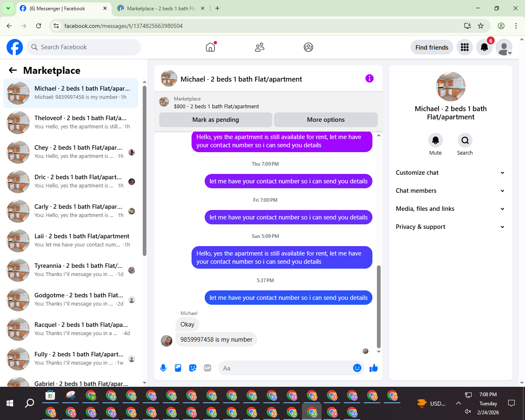Search in conversation icon in the details panel
525x420 pixels.
point(465,140)
